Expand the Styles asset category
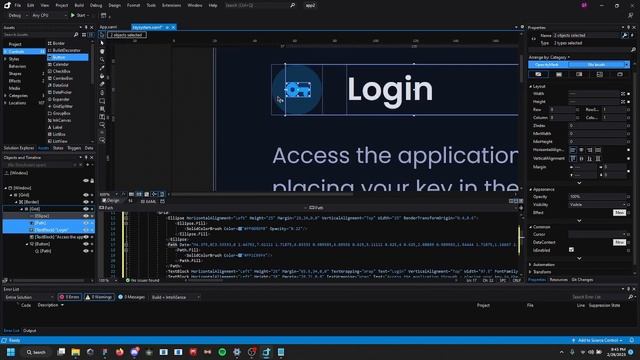 tap(5, 59)
